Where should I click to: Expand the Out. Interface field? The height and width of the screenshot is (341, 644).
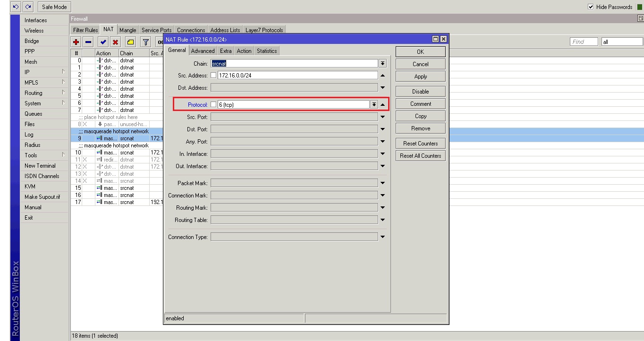click(x=382, y=166)
